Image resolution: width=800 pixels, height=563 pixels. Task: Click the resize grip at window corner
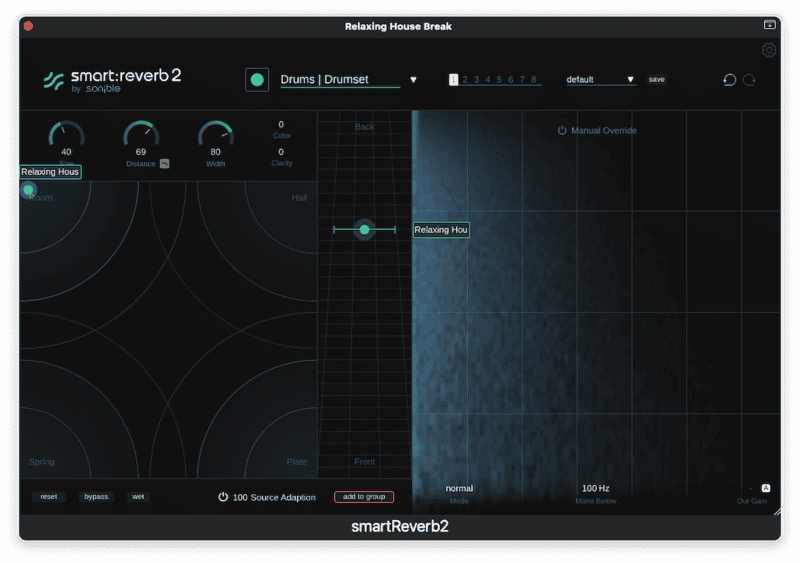(776, 511)
